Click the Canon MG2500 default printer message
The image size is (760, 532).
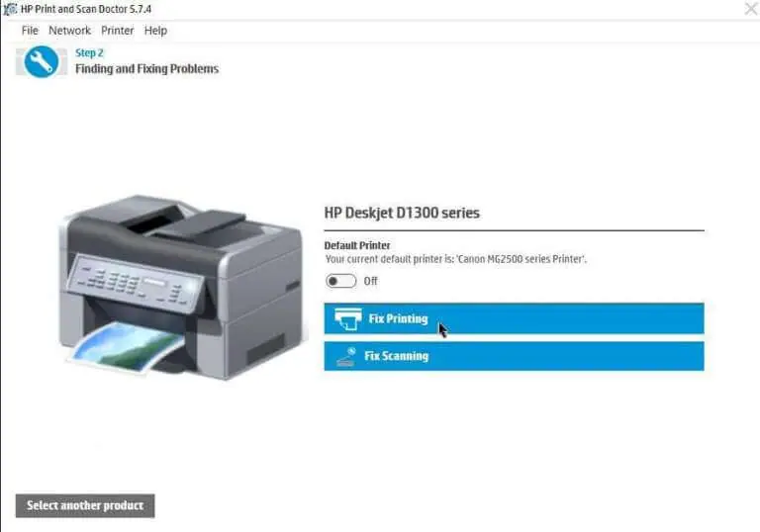click(455, 259)
